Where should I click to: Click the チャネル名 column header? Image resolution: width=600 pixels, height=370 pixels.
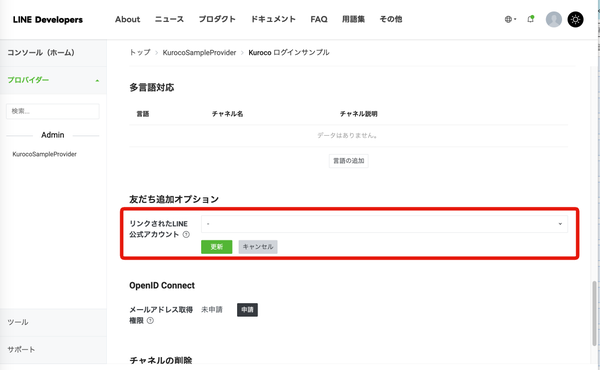tap(228, 114)
